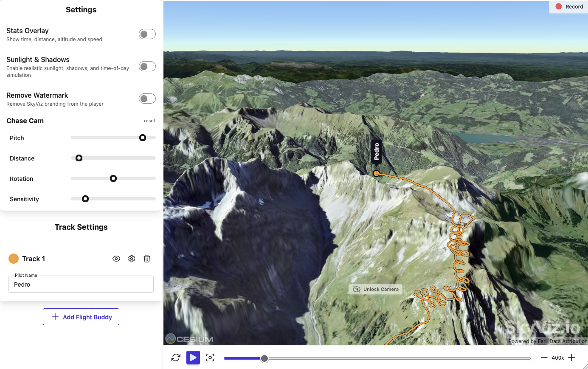Zoom out with the minus playback speed control
Image resolution: width=588 pixels, height=369 pixels.
click(544, 358)
